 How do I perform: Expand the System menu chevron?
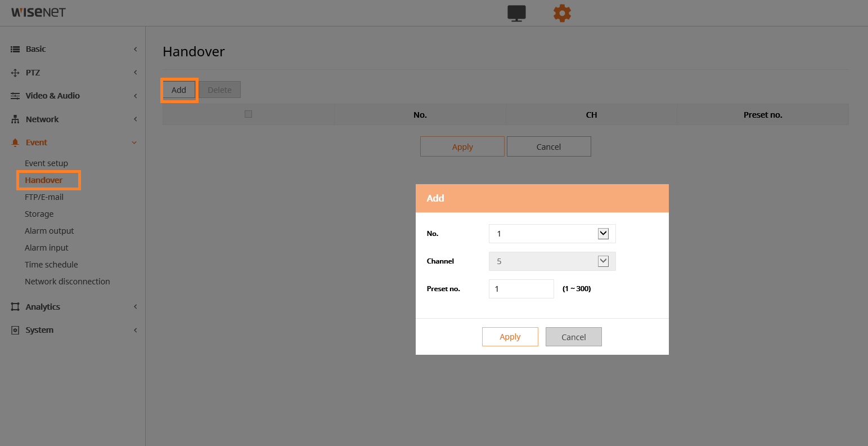point(135,330)
